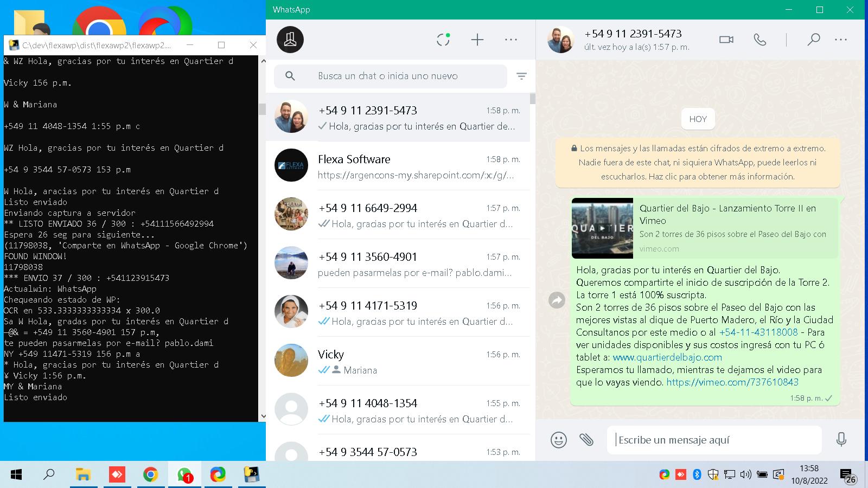This screenshot has height=488, width=868.
Task: Click the flexawp2 console title bar icon
Action: point(14,45)
